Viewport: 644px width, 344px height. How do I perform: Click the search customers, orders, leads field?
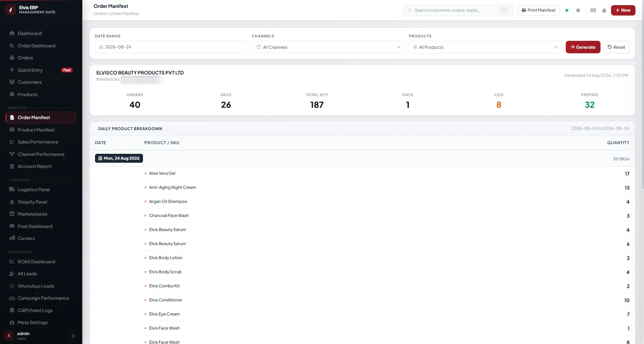[458, 10]
